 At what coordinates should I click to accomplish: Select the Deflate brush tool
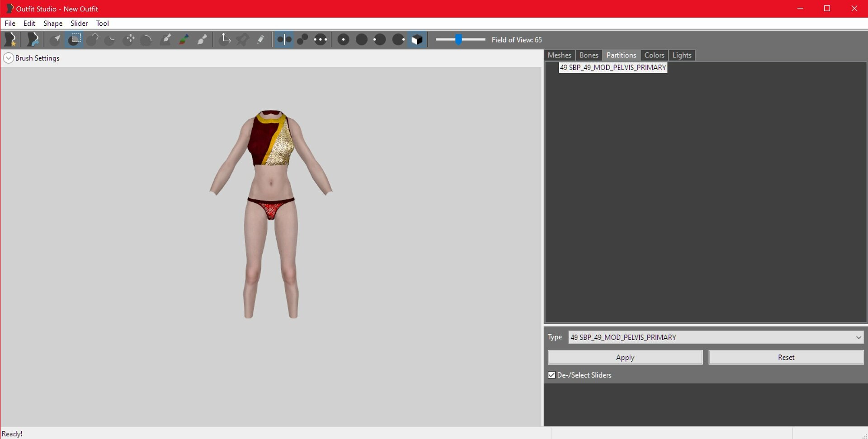110,40
